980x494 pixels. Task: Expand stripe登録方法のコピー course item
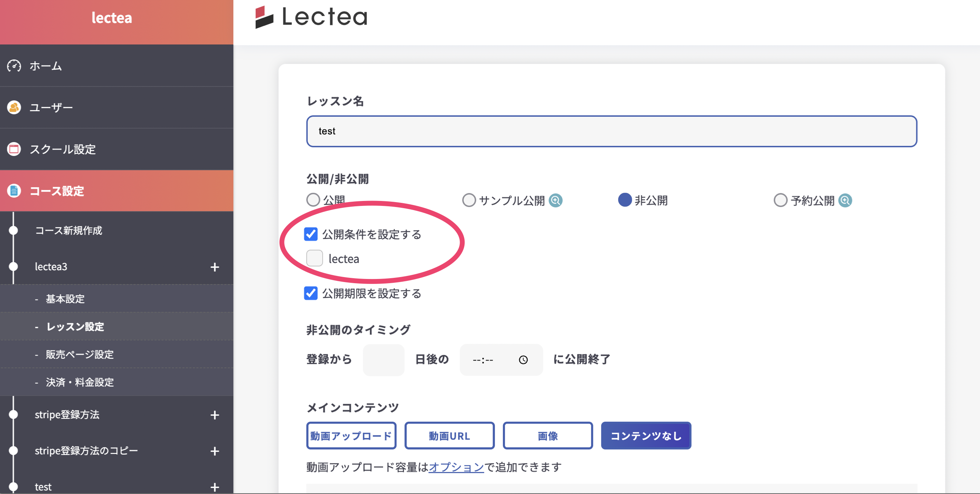(x=215, y=451)
